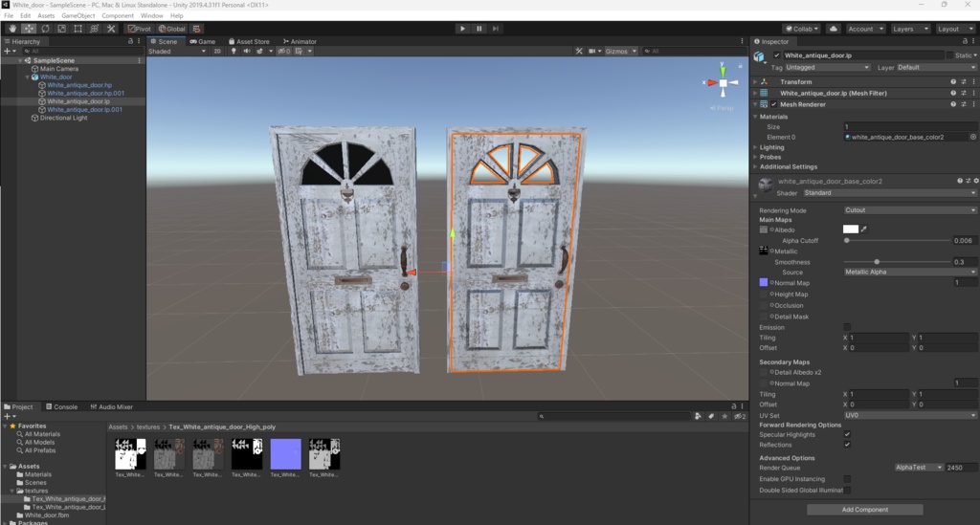Click the Albedo white color swatch

point(851,230)
